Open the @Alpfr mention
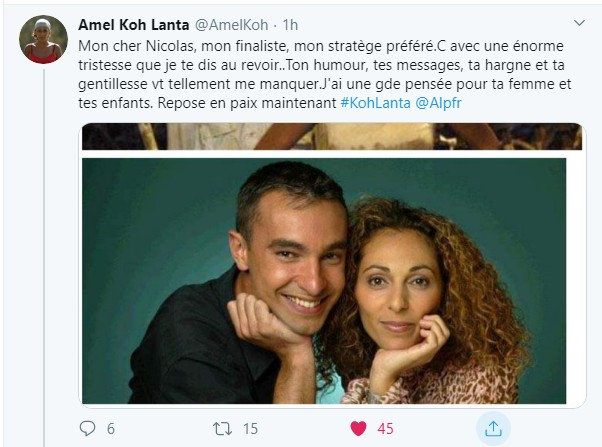Screen dimensions: 602x447 (x=438, y=103)
